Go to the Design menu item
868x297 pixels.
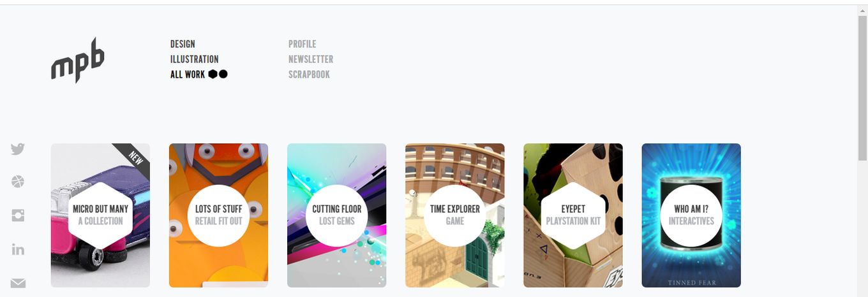click(183, 44)
